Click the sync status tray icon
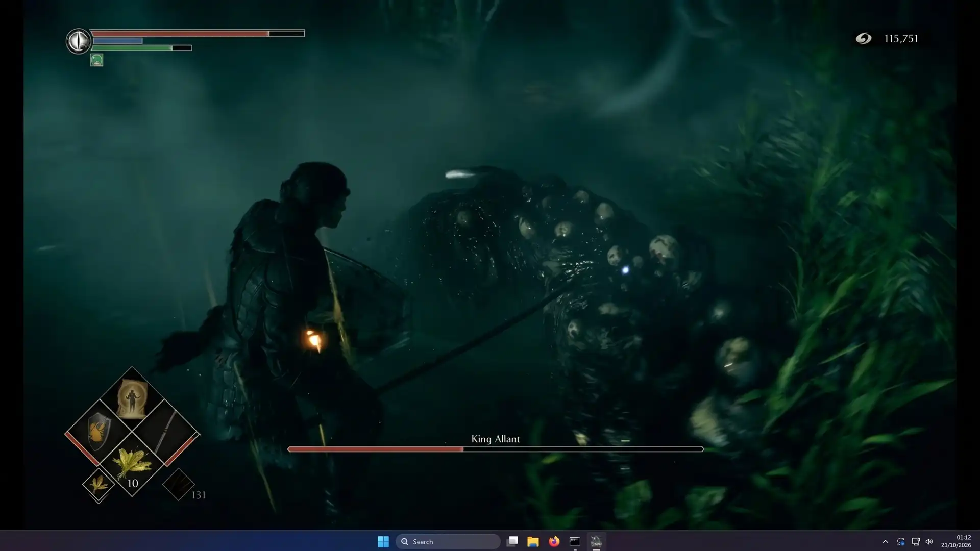The image size is (980, 551). click(900, 542)
